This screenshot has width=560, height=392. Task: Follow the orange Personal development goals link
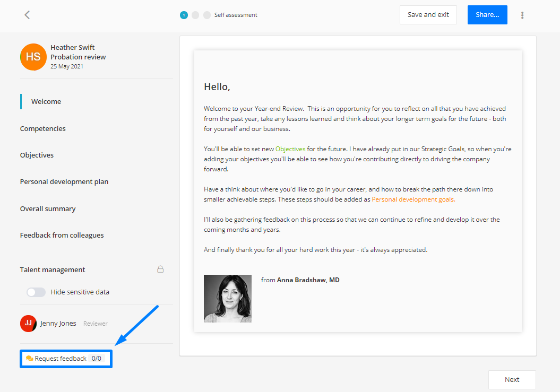(413, 199)
